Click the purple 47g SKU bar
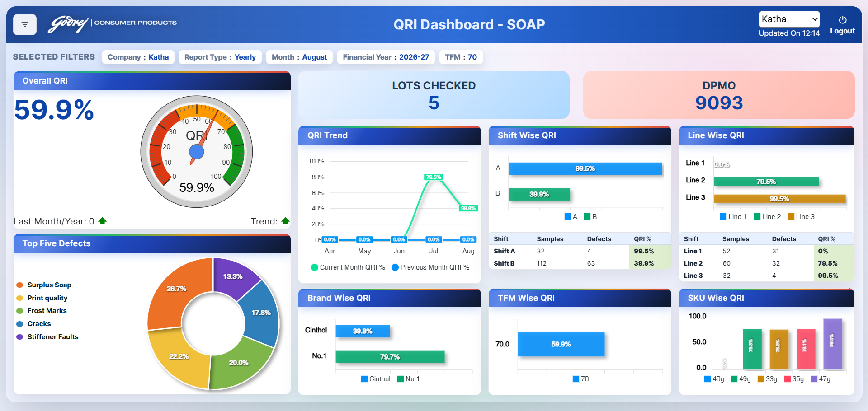Screen dimensions: 868x411 click(833, 344)
